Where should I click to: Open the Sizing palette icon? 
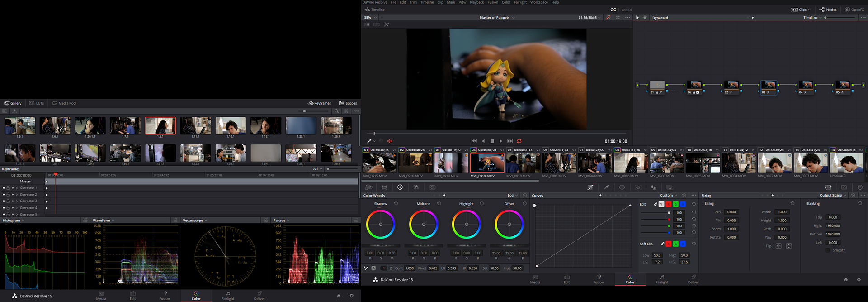click(828, 187)
